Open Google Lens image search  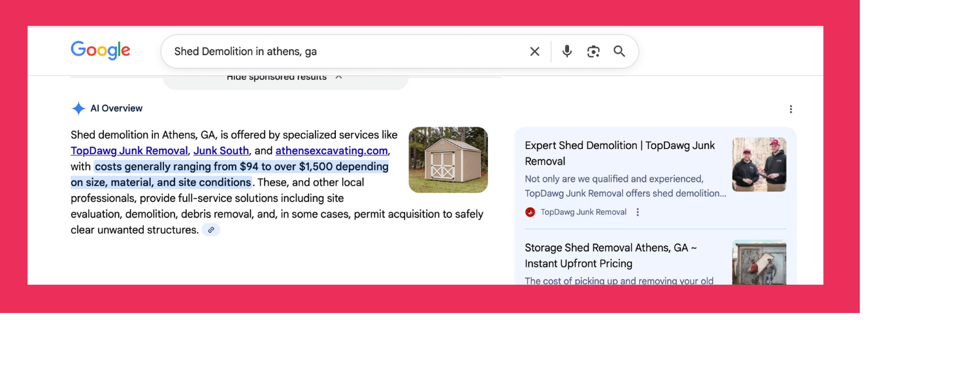pos(593,52)
